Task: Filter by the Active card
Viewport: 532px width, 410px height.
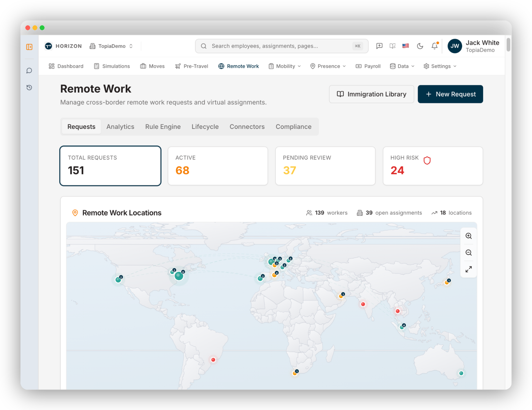Action: click(218, 166)
